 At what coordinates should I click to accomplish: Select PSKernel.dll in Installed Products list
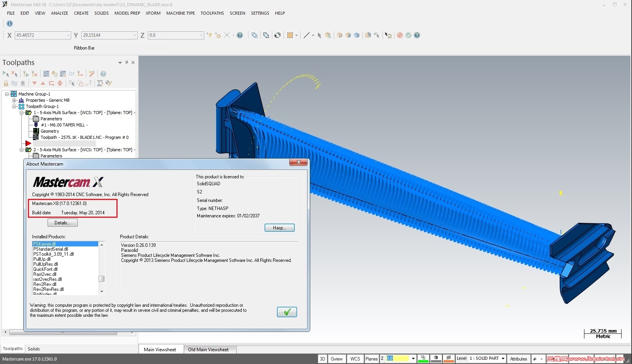click(65, 244)
